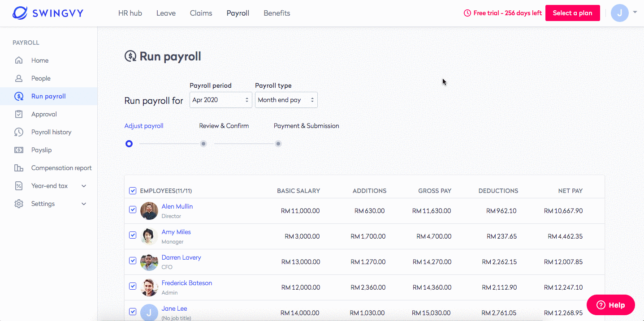
Task: Open the Leave menu
Action: point(166,13)
